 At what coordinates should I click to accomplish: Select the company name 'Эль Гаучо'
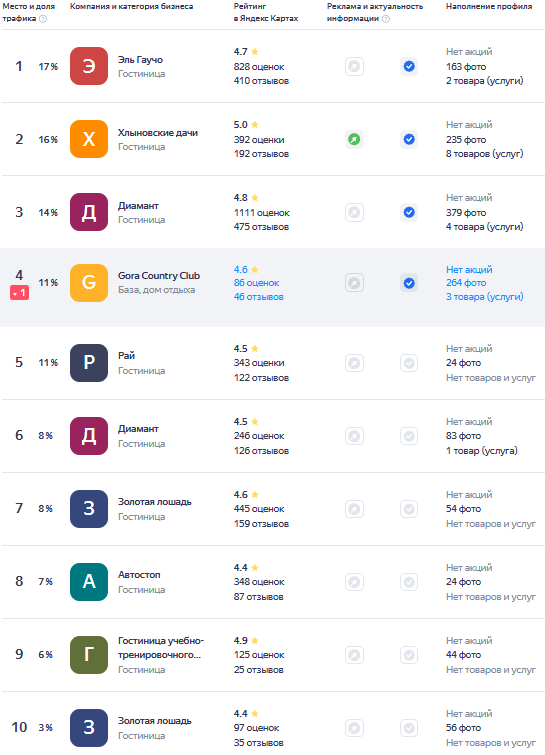coord(140,60)
